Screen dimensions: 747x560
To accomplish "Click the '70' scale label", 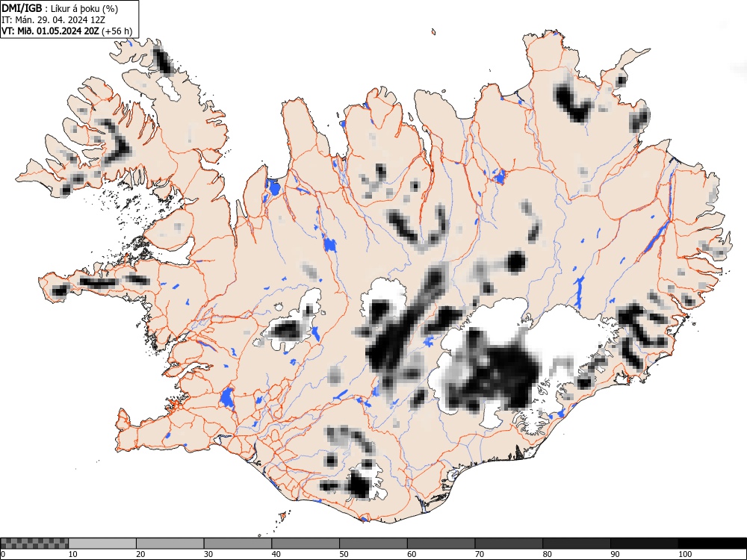I will point(479,554).
